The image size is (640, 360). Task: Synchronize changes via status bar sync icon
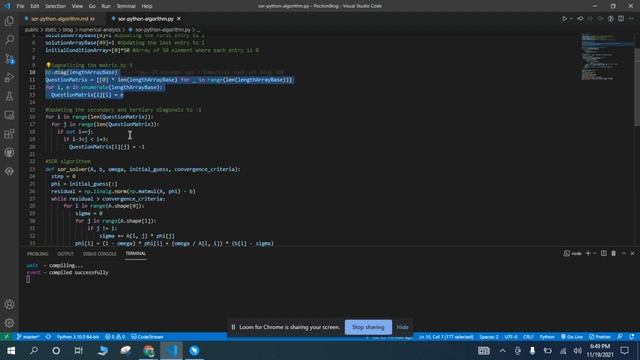pyautogui.click(x=48, y=337)
